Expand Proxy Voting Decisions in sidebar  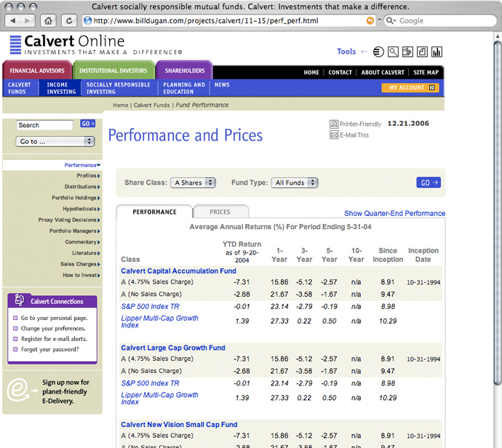tap(69, 220)
